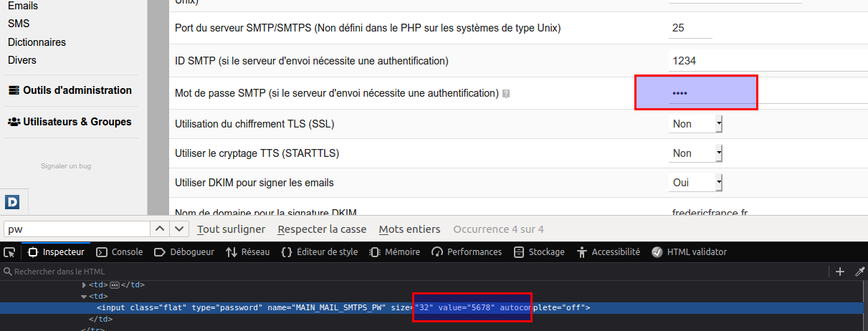The height and width of the screenshot is (331, 868).
Task: Open the HTML validator tab
Action: (689, 252)
